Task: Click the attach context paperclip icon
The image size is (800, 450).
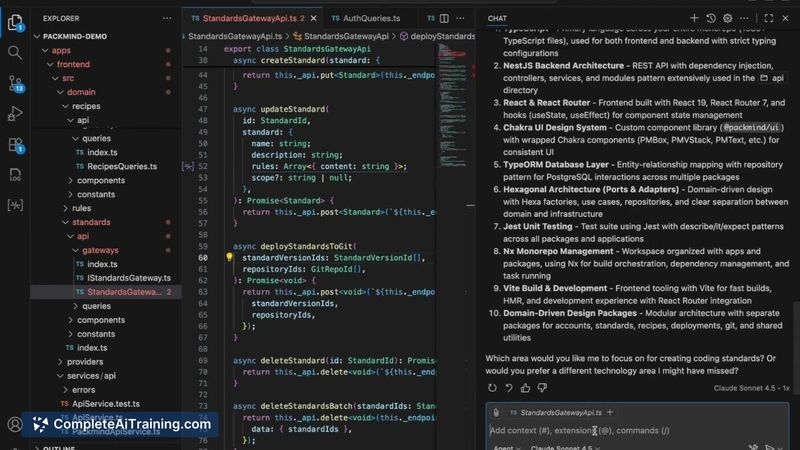Action: pyautogui.click(x=496, y=412)
